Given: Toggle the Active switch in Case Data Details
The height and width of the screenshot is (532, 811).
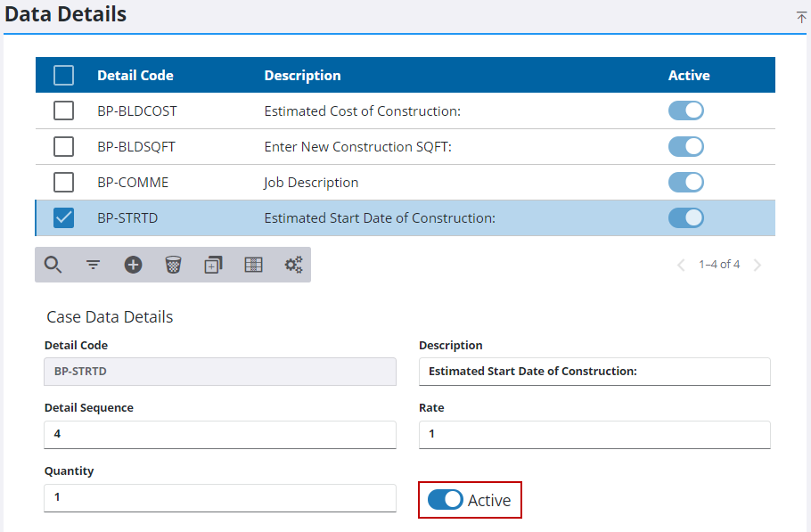Looking at the screenshot, I should tap(446, 499).
